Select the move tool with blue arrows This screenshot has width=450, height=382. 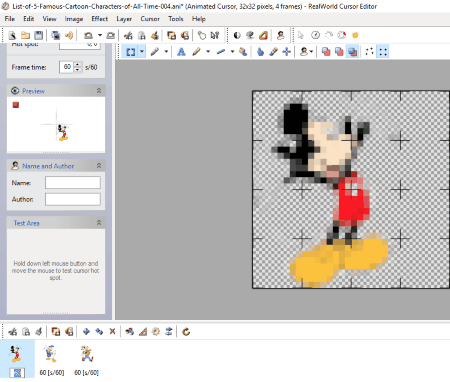point(286,52)
